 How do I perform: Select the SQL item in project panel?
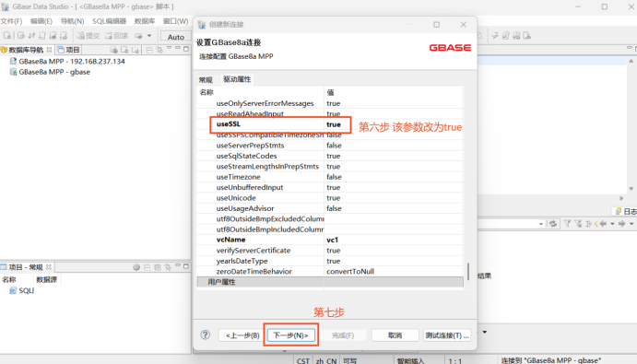[22, 290]
